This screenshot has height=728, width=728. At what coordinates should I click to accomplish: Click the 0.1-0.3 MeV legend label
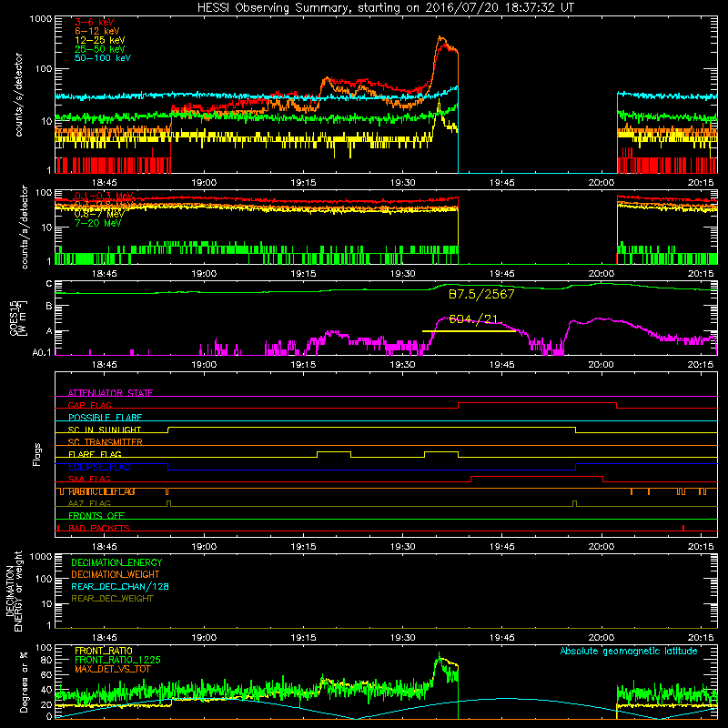click(104, 196)
